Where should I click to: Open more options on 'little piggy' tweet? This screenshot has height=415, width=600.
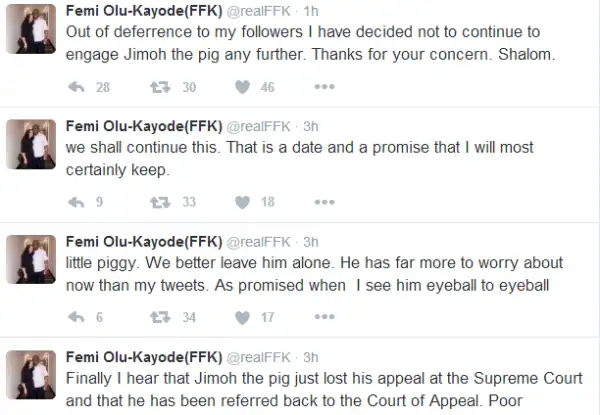point(324,318)
